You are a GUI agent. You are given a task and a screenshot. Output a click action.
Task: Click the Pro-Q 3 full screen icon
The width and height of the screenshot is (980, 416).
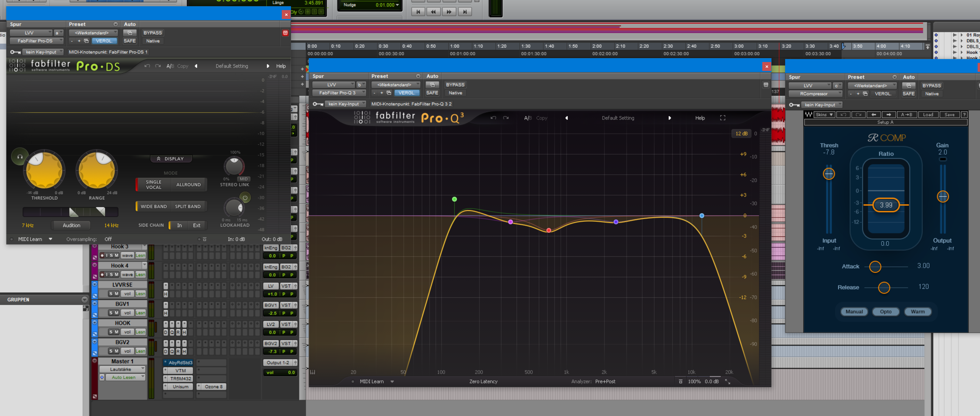(x=723, y=118)
